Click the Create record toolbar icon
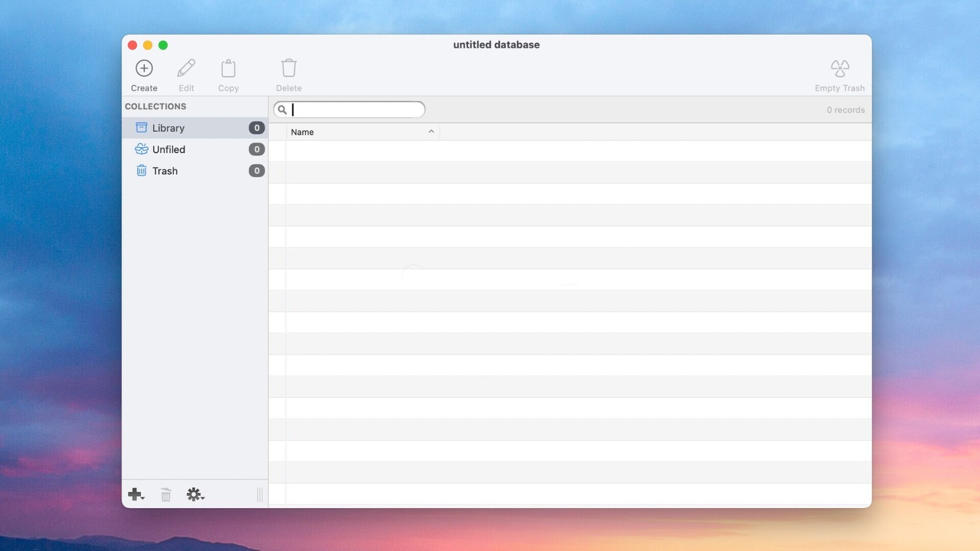 point(144,68)
